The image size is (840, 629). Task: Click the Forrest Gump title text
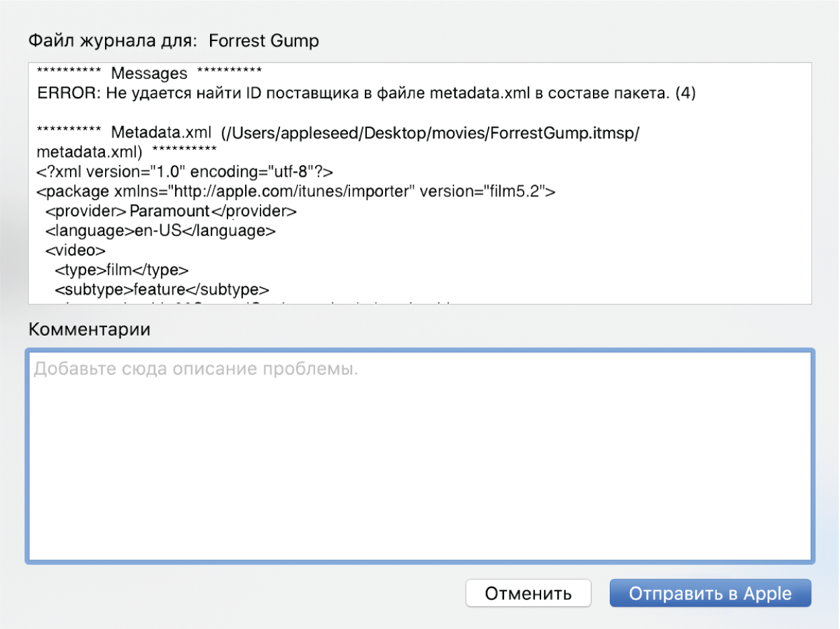pyautogui.click(x=264, y=41)
